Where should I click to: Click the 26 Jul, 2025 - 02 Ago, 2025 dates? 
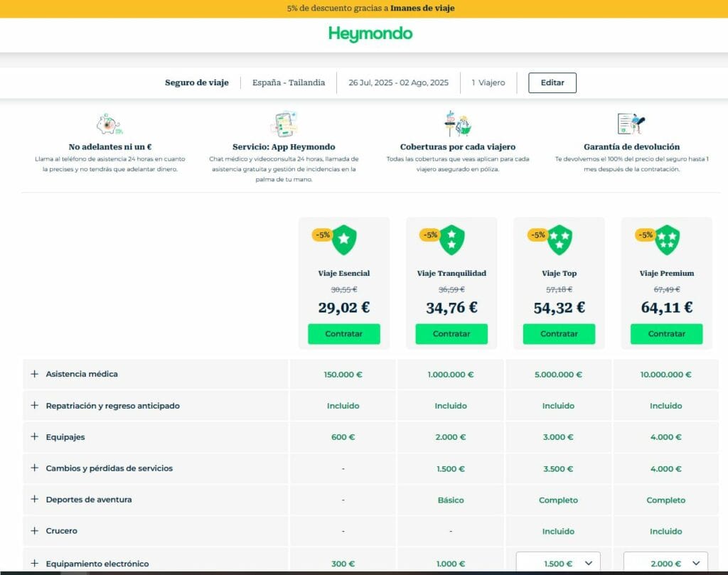398,82
